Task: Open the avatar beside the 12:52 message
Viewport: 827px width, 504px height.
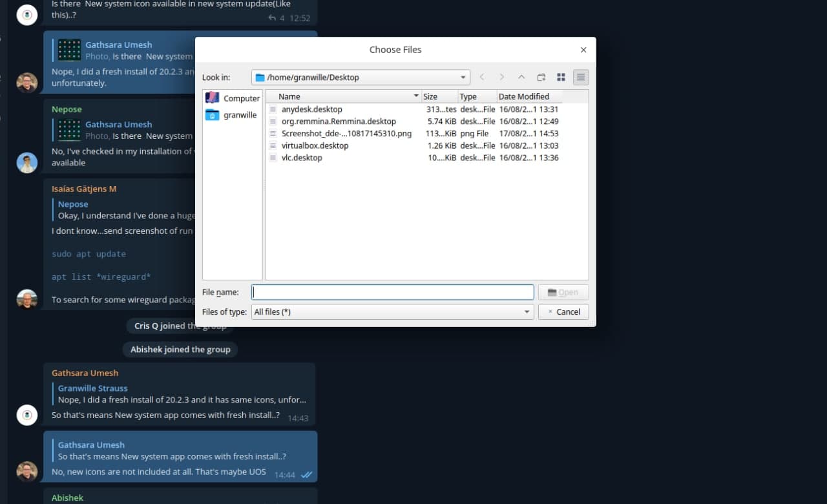Action: point(26,14)
